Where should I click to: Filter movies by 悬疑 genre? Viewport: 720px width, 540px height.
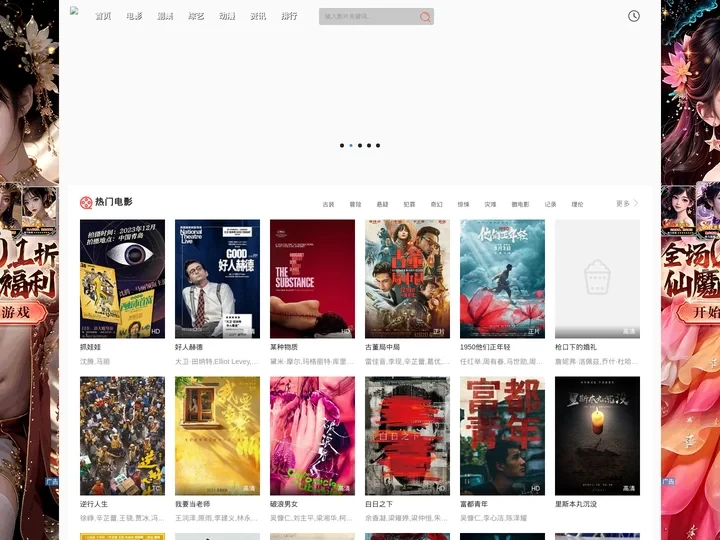(382, 204)
